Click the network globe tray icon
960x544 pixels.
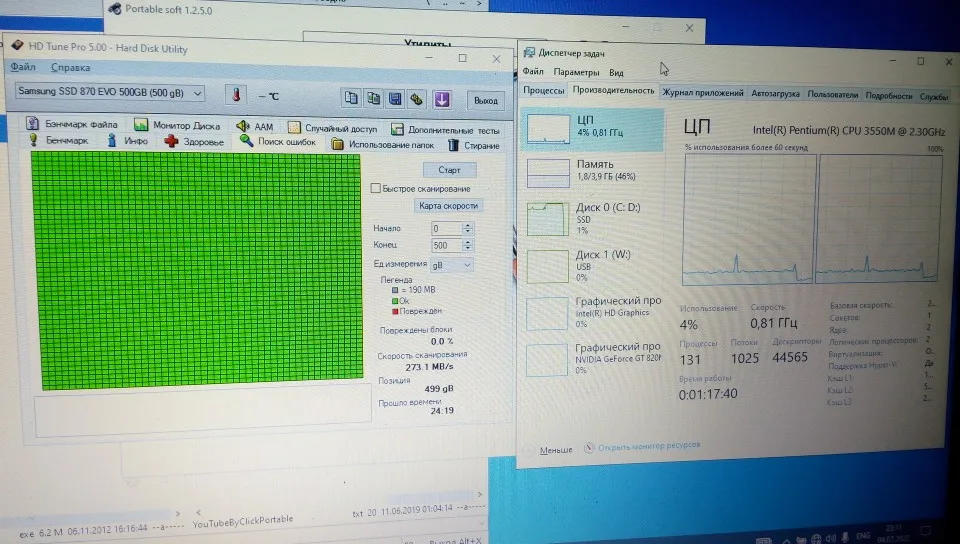pos(816,539)
